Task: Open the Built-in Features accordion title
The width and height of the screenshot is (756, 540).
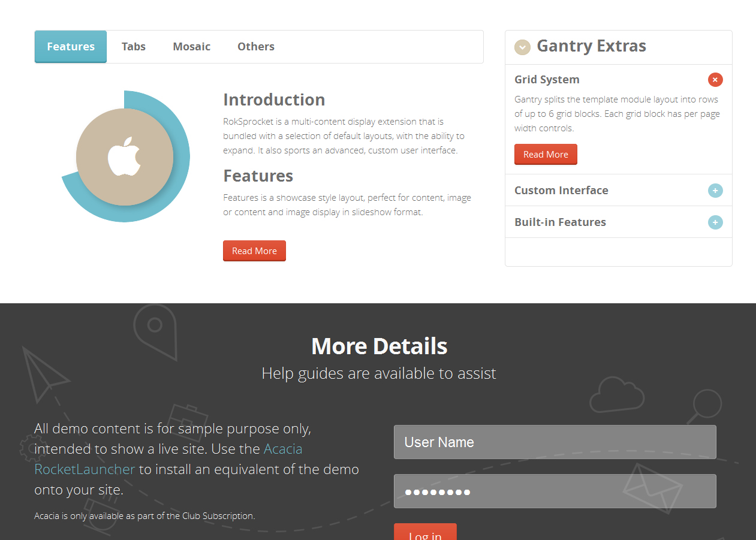Action: (x=560, y=222)
